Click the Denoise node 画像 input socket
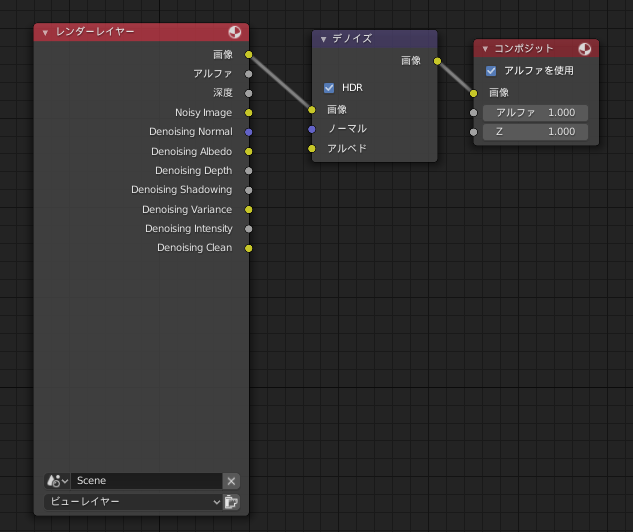 pyautogui.click(x=312, y=110)
